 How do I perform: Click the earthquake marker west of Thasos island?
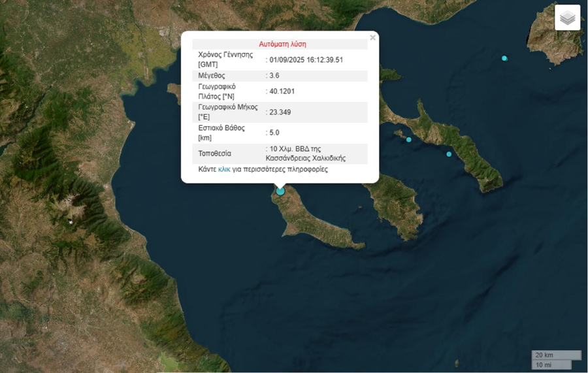[x=504, y=58]
